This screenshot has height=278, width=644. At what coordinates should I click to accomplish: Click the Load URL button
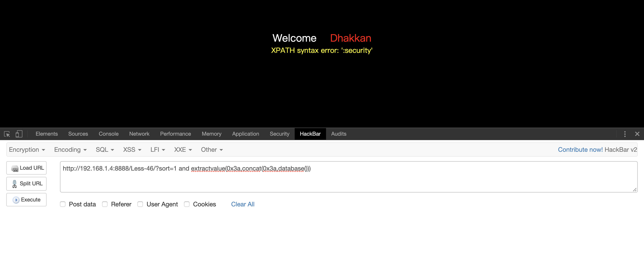(26, 168)
